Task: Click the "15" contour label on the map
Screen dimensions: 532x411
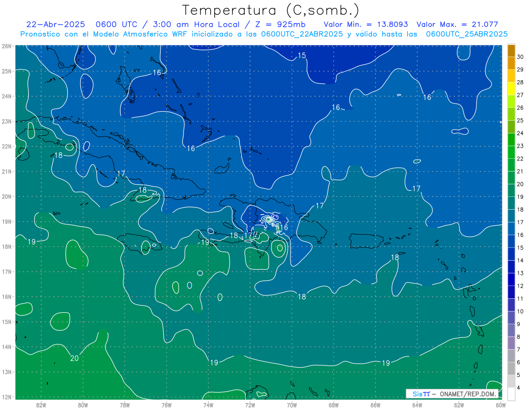Action: 301,55
